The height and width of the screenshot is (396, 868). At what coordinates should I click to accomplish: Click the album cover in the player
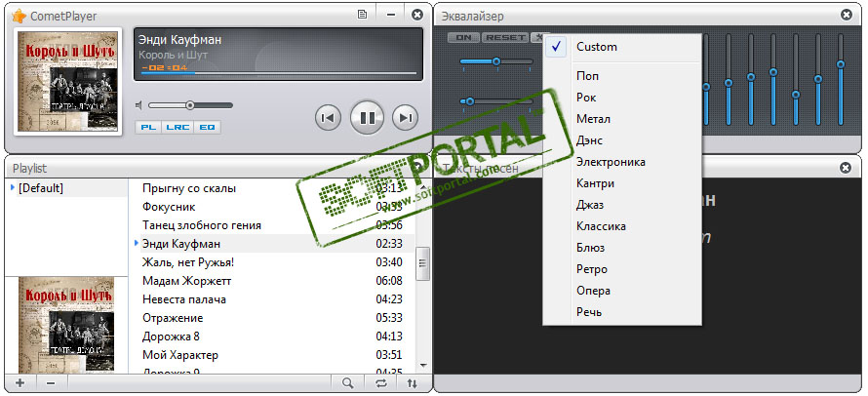point(67,81)
